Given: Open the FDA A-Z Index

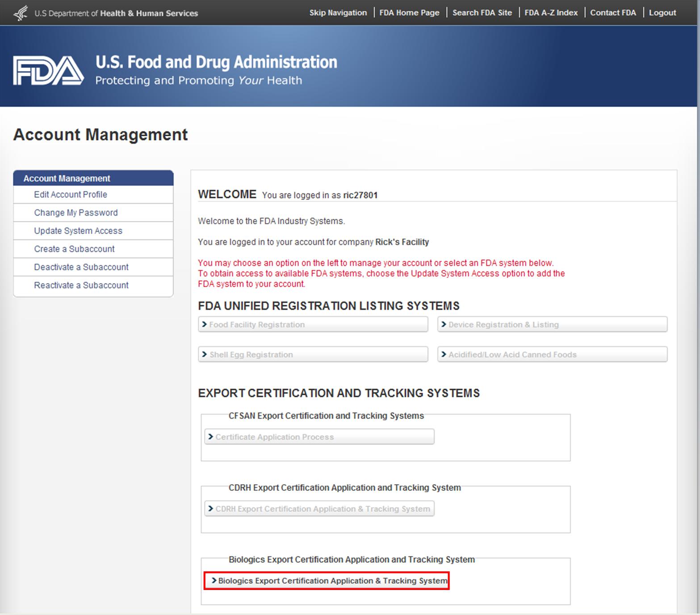Looking at the screenshot, I should coord(551,13).
